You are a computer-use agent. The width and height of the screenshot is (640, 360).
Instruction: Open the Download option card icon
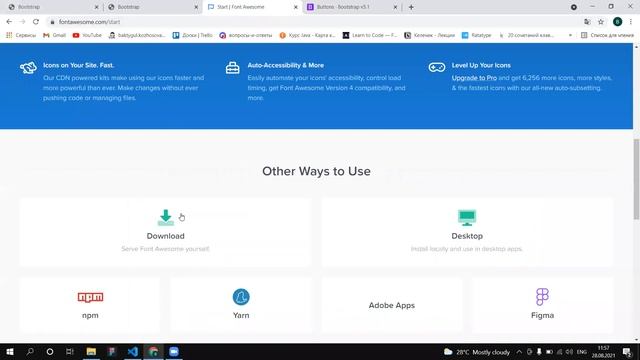pyautogui.click(x=166, y=218)
